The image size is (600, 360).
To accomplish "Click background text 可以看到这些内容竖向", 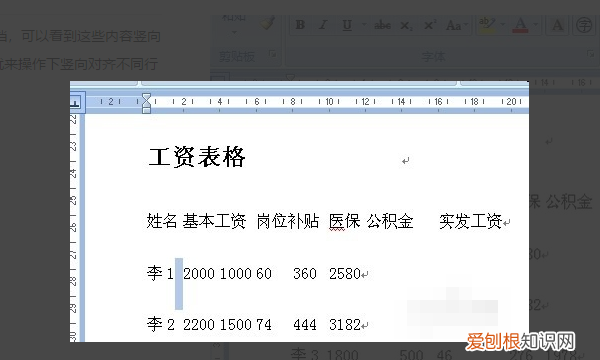I will (x=91, y=36).
